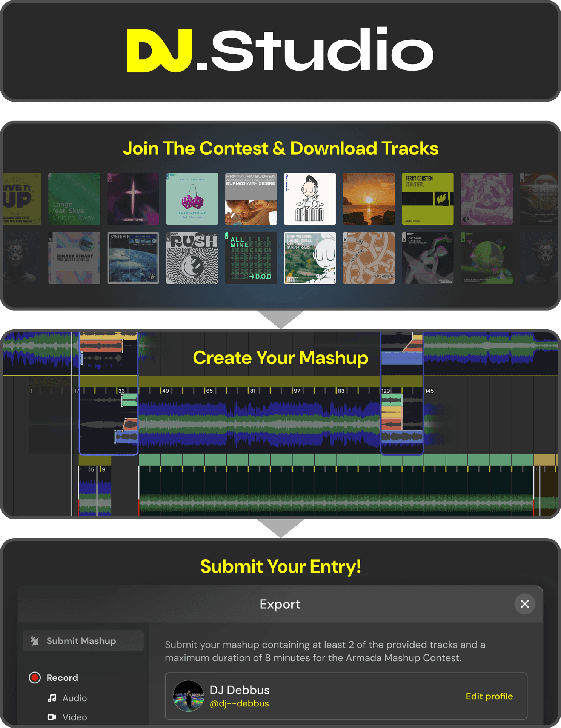Click the DJ.Studio logo
The height and width of the screenshot is (728, 561).
[x=280, y=50]
